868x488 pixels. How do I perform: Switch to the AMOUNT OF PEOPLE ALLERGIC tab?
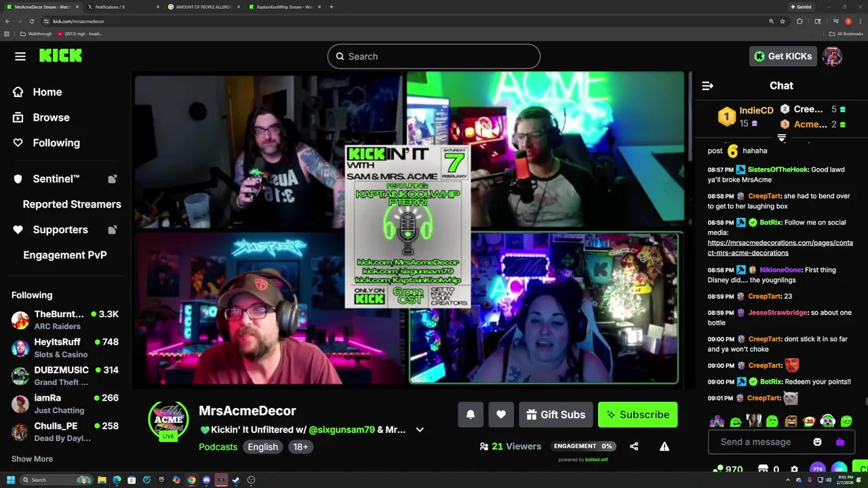point(203,7)
